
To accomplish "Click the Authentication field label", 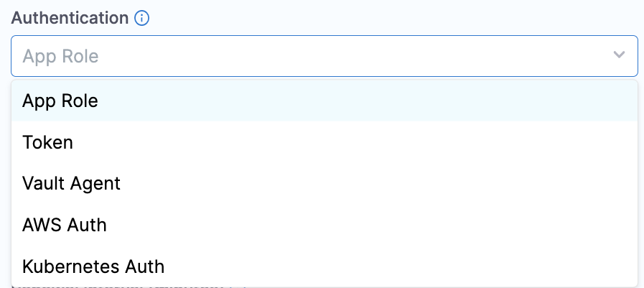I will [x=70, y=18].
